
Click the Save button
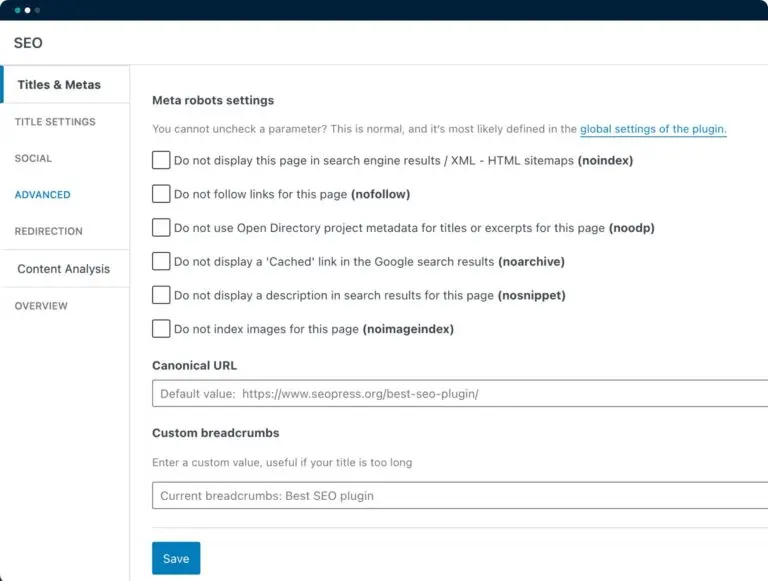click(176, 558)
